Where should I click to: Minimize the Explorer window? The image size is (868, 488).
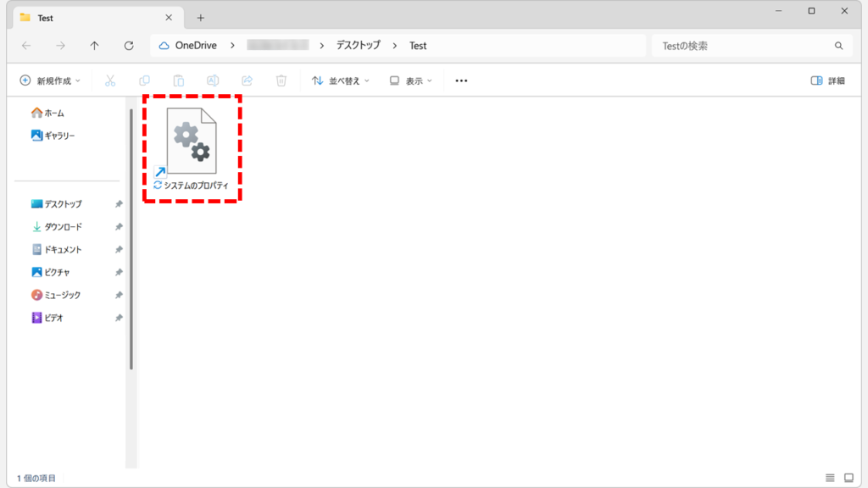(778, 11)
